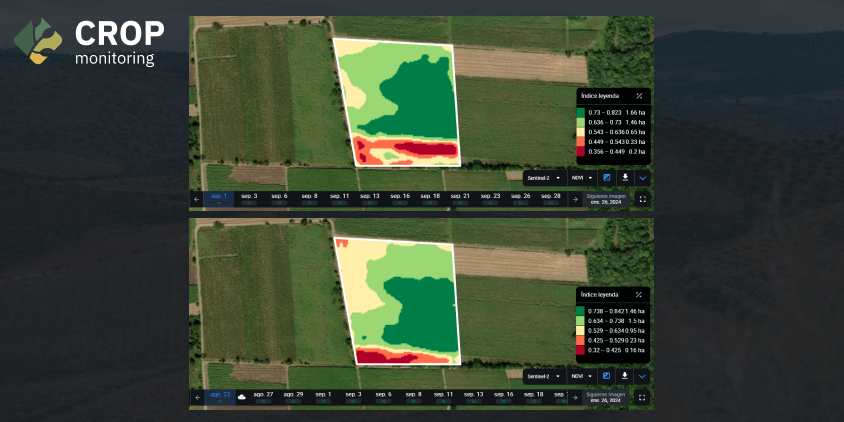Click the cloud icon in bottom timeline

point(242,397)
